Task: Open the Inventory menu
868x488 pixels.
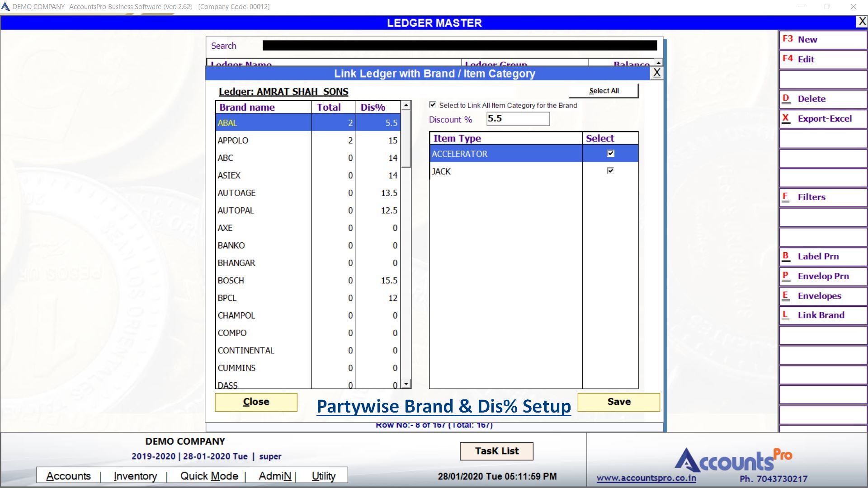Action: tap(135, 476)
